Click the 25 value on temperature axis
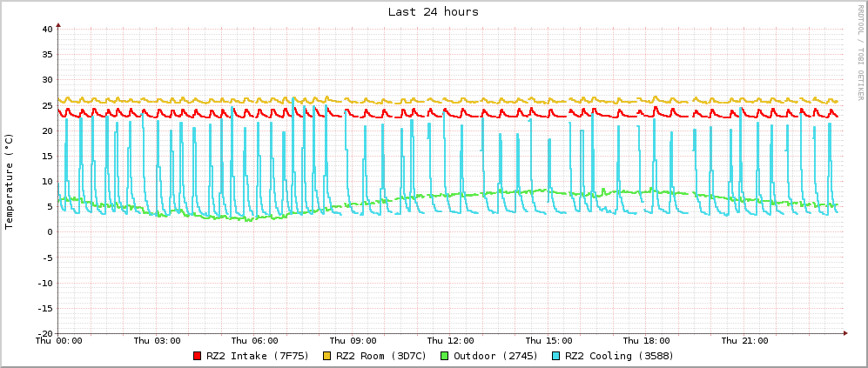 (47, 105)
